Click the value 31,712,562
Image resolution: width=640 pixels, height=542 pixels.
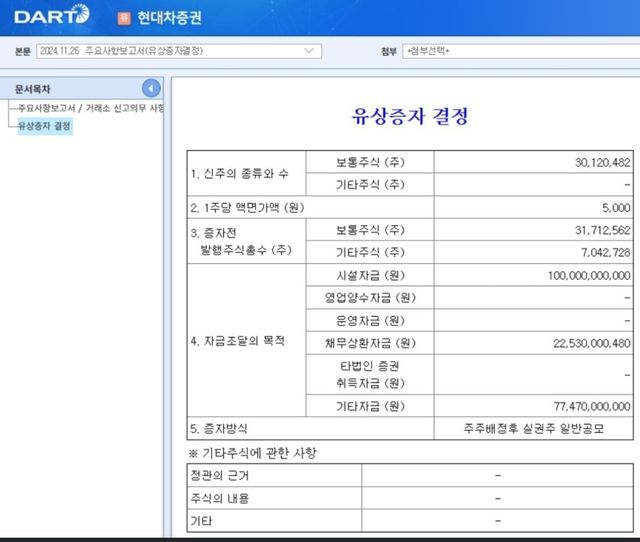(x=602, y=230)
